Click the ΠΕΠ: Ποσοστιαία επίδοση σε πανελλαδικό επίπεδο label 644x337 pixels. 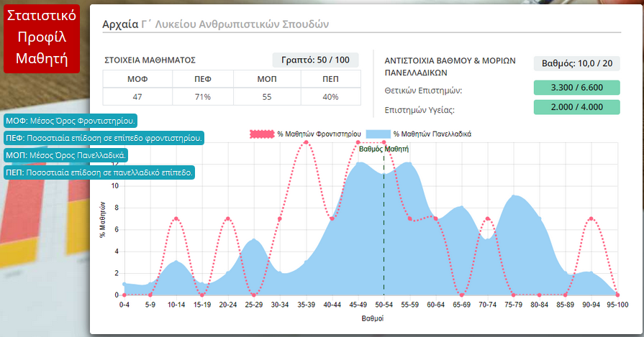[x=99, y=172]
